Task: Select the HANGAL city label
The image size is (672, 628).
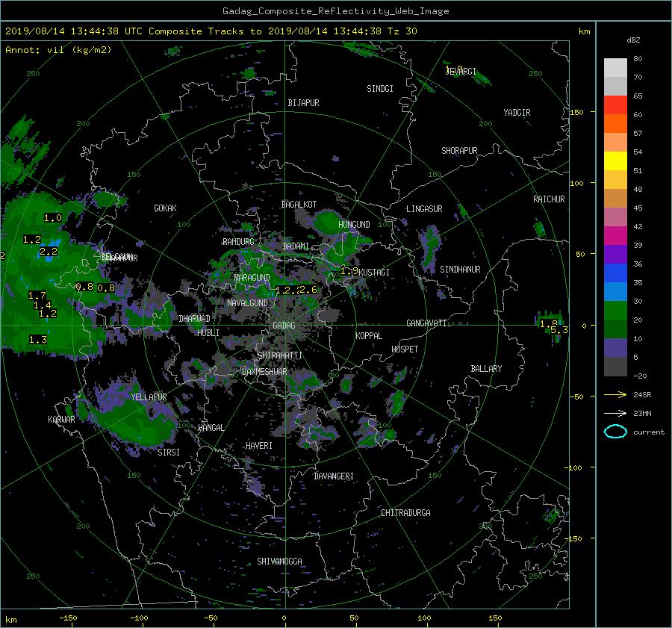Action: pyautogui.click(x=211, y=428)
